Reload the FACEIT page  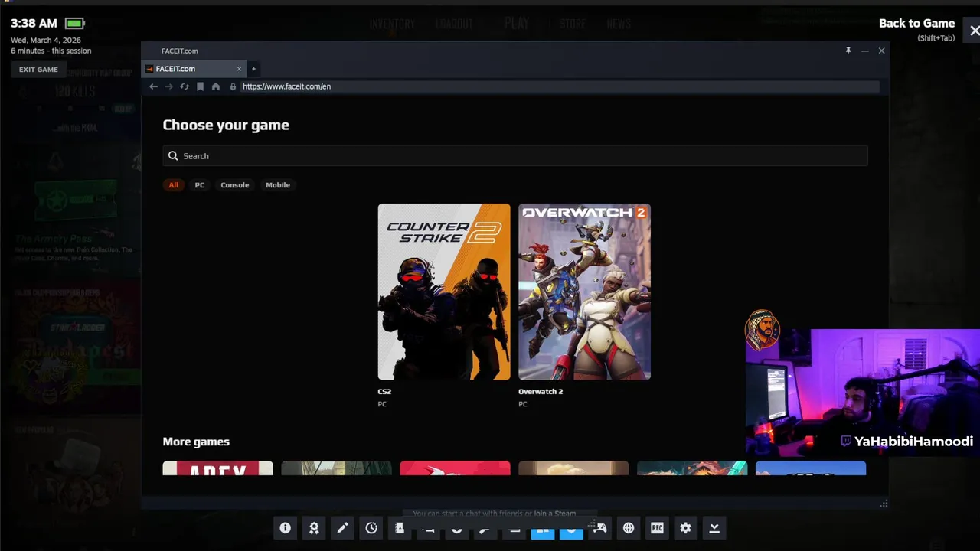point(185,86)
